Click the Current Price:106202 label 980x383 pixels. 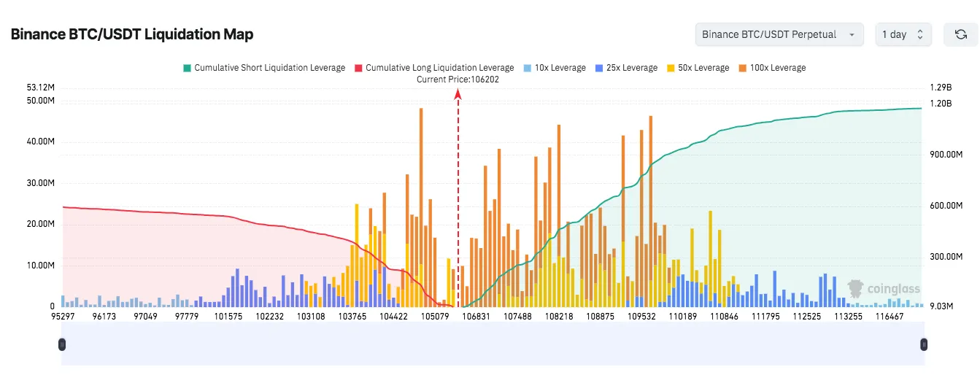pyautogui.click(x=458, y=80)
